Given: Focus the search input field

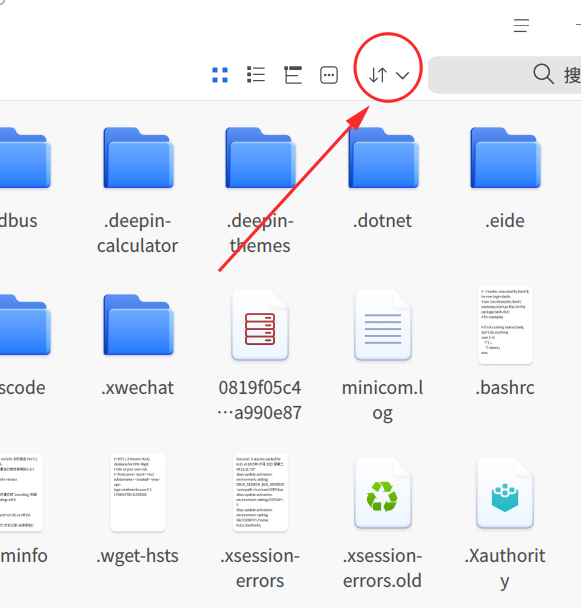Looking at the screenshot, I should (x=504, y=74).
